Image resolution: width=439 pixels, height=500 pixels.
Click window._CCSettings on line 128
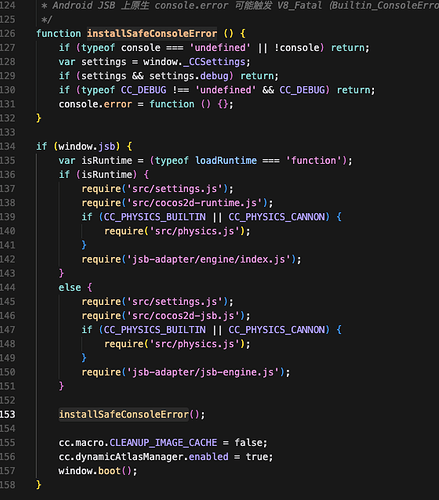click(x=194, y=62)
